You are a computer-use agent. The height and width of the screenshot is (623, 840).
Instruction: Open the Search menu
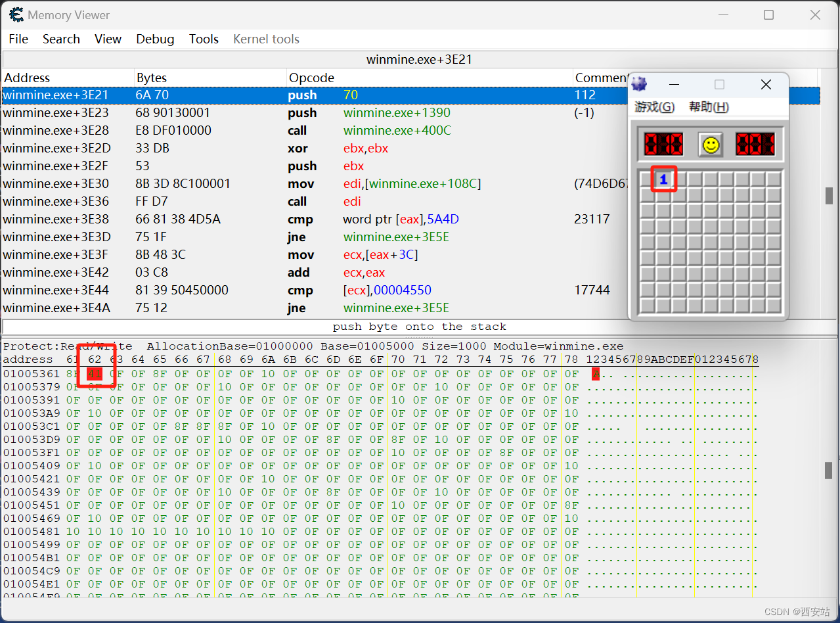coord(61,39)
